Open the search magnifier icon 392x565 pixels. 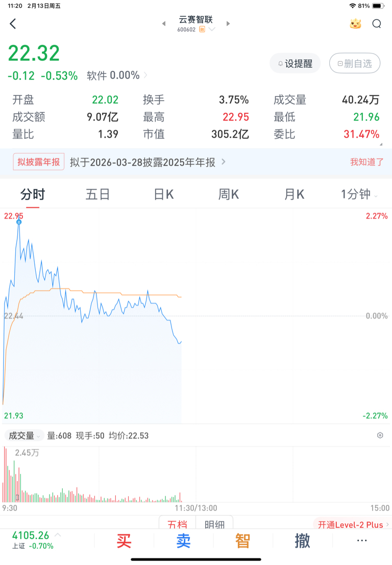click(377, 24)
